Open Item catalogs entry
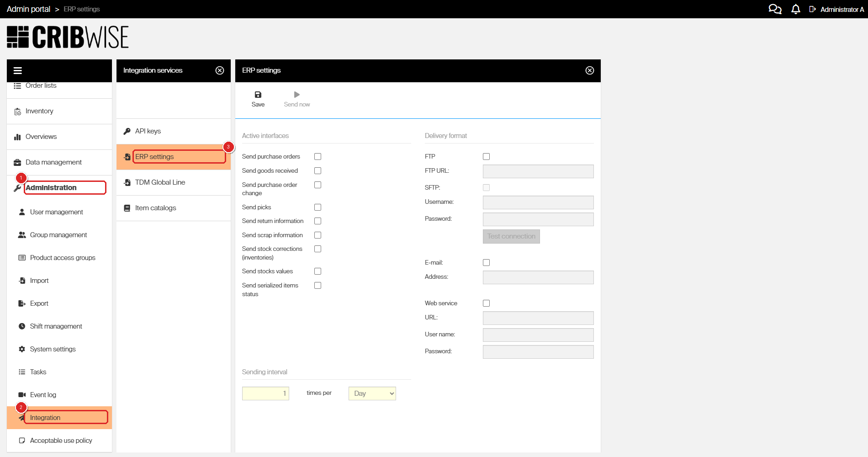868x457 pixels. tap(174, 208)
